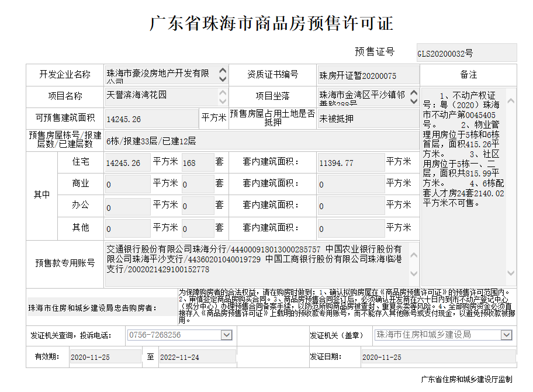Click scroll-down arrow in developer name field
The width and height of the screenshot is (533, 392).
tap(223, 79)
